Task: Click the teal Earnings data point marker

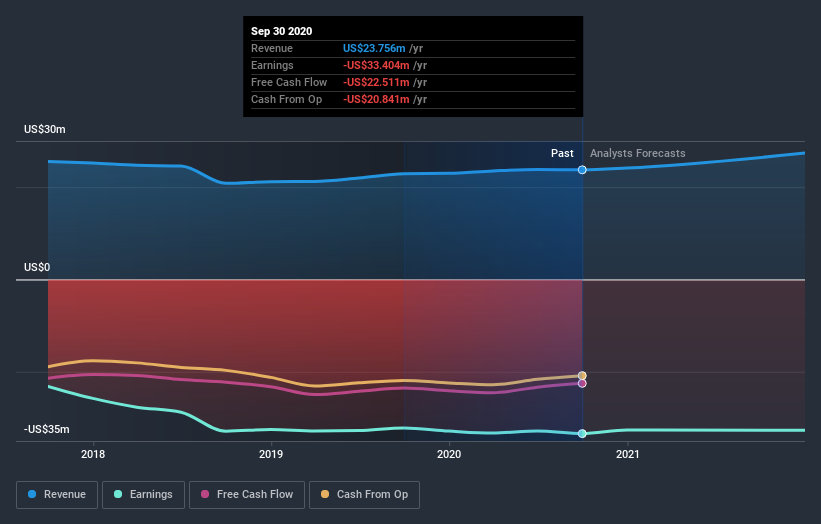Action: pyautogui.click(x=582, y=433)
